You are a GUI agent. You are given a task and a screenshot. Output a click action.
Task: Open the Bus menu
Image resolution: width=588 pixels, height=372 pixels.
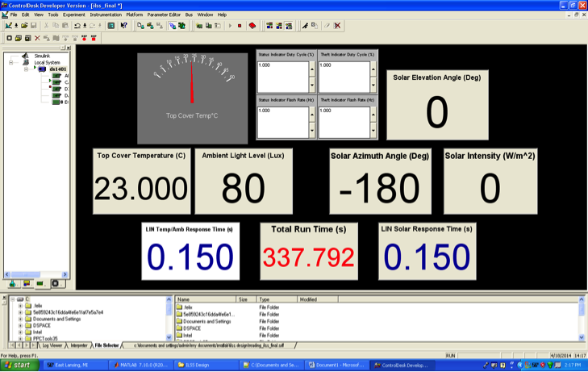[189, 15]
